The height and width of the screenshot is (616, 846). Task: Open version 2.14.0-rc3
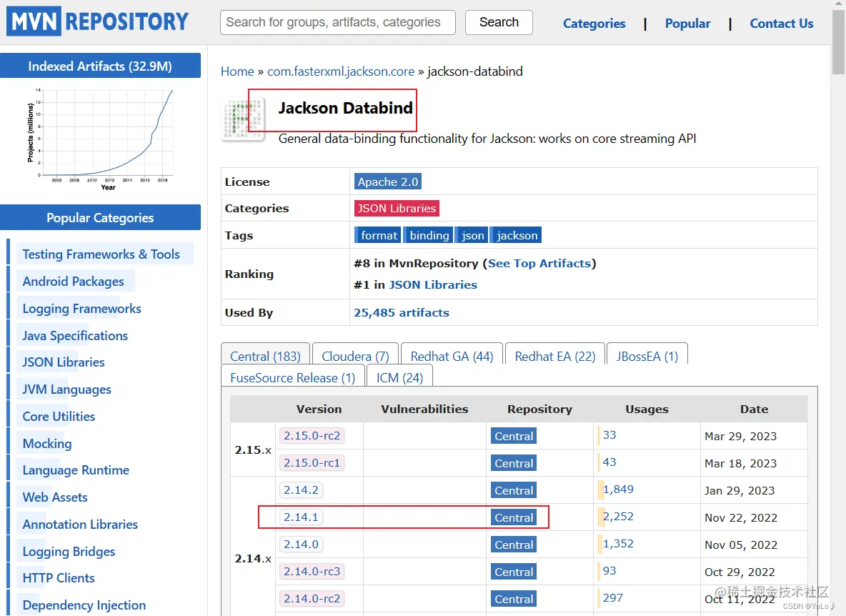point(312,571)
